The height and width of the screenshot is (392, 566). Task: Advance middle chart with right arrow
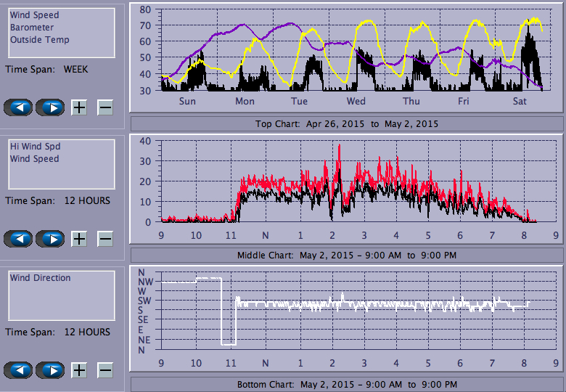[x=49, y=239]
